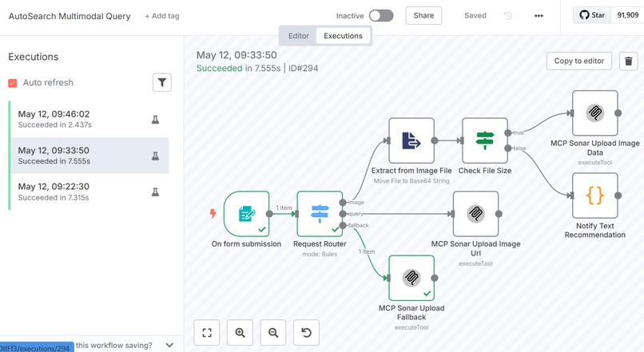Select the Check File Size node

[485, 140]
